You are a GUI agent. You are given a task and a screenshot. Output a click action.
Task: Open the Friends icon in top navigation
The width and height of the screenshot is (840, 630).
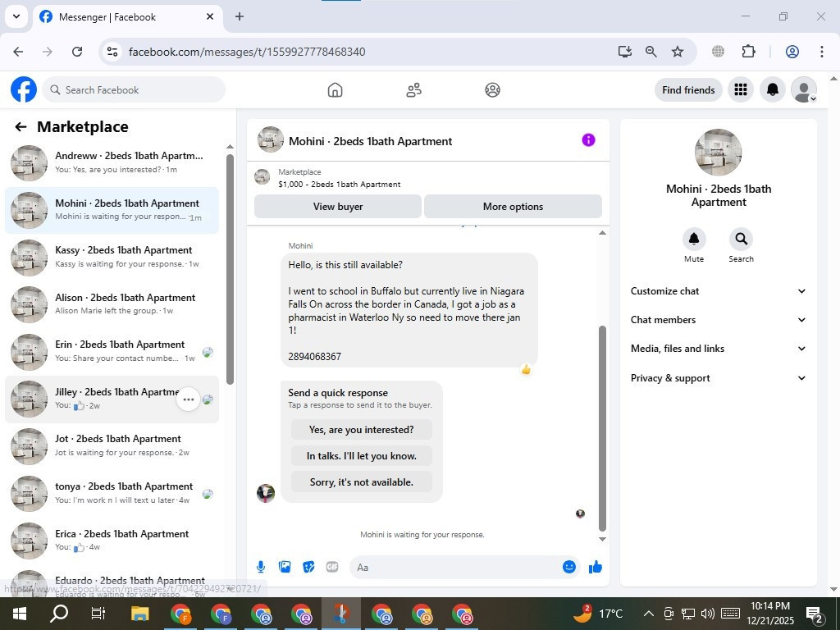(x=413, y=90)
